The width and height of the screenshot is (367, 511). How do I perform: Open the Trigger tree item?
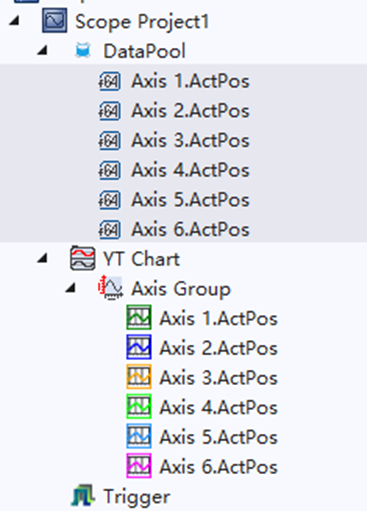tap(137, 496)
